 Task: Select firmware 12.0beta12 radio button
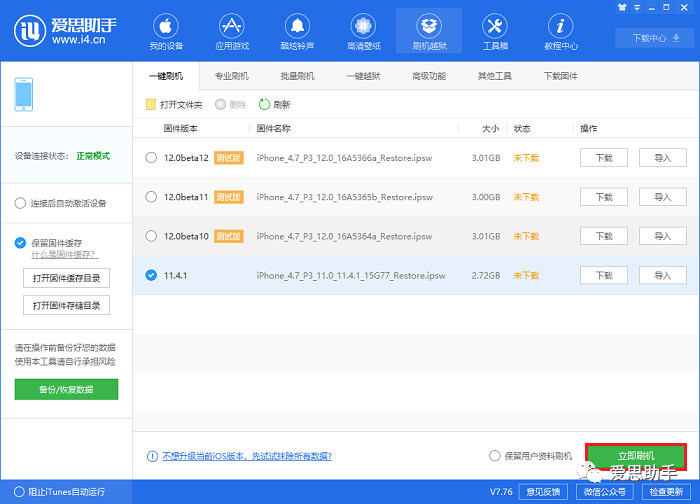(x=151, y=158)
